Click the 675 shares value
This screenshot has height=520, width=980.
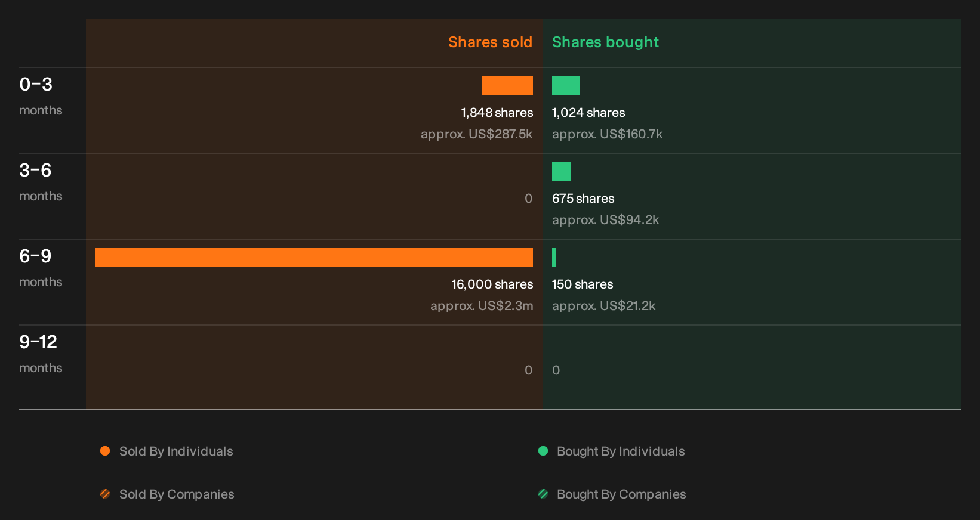583,199
